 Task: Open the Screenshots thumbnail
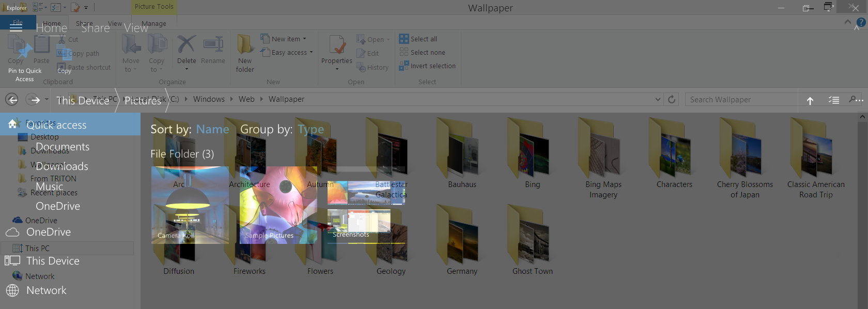coord(366,205)
